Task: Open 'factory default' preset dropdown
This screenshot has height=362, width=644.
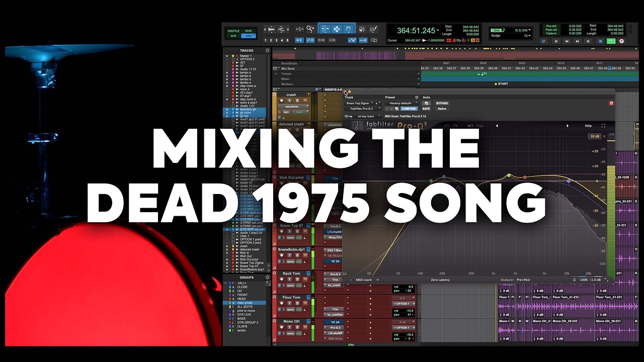Action: click(400, 103)
